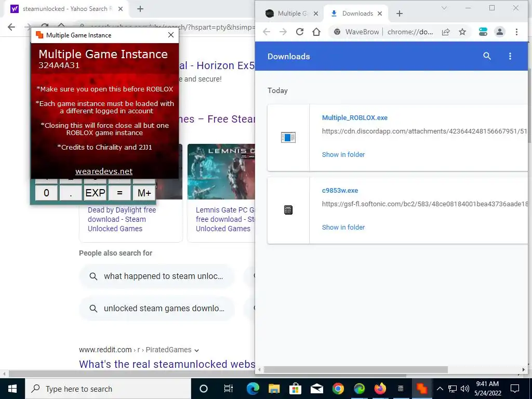
Task: Show c9853w.exe in folder
Action: coord(343,228)
